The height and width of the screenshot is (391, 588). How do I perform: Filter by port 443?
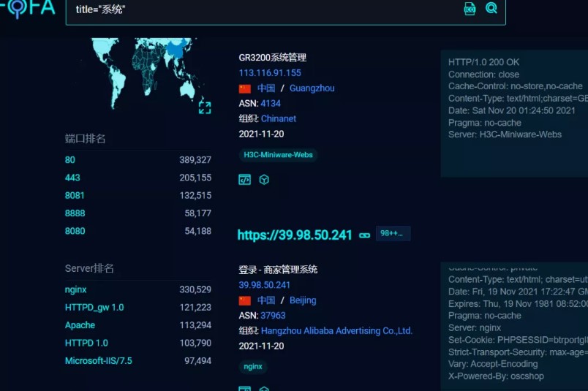click(x=72, y=178)
